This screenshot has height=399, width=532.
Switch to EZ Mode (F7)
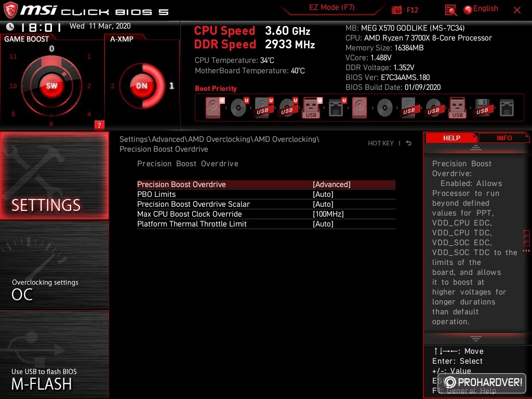point(331,7)
